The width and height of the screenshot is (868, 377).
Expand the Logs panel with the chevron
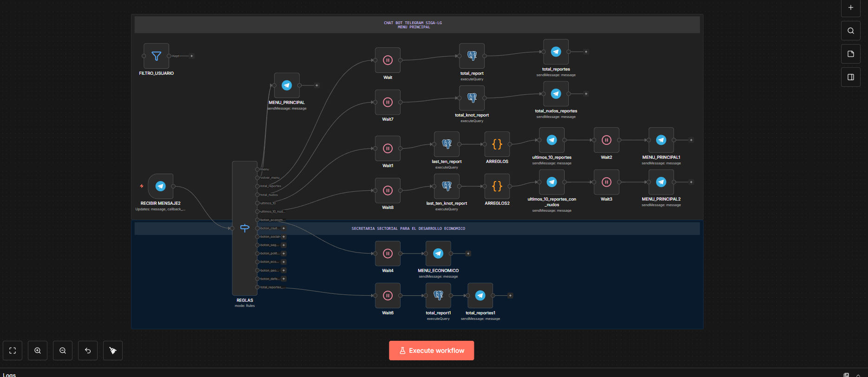(858, 375)
